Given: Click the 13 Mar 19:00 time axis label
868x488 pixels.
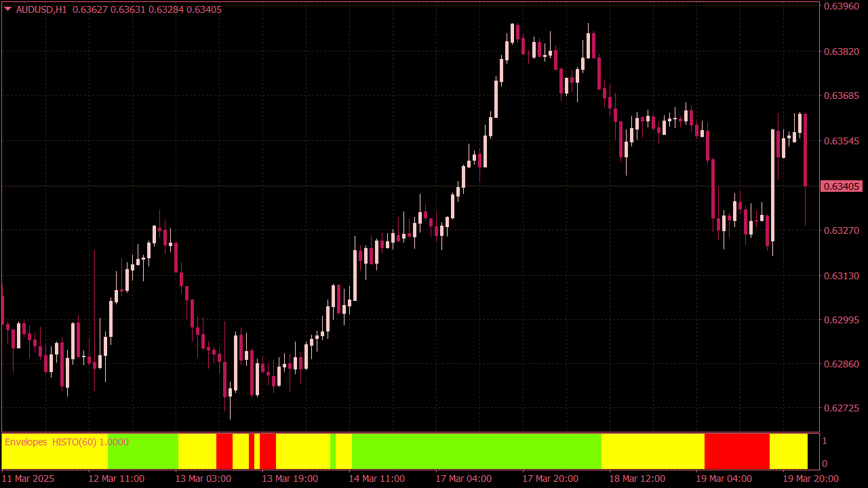Looking at the screenshot, I should (290, 479).
